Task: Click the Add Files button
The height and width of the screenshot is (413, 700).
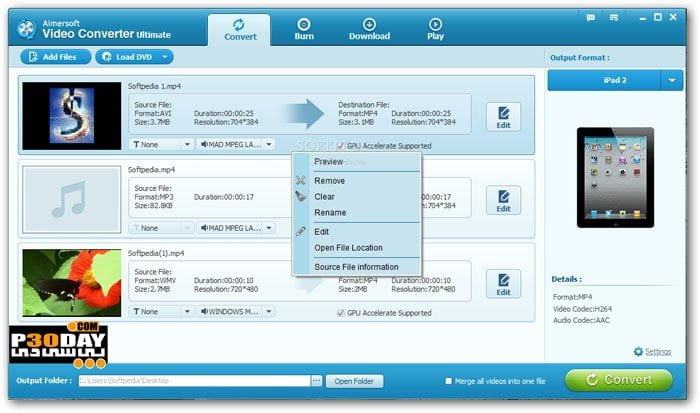Action: 55,57
